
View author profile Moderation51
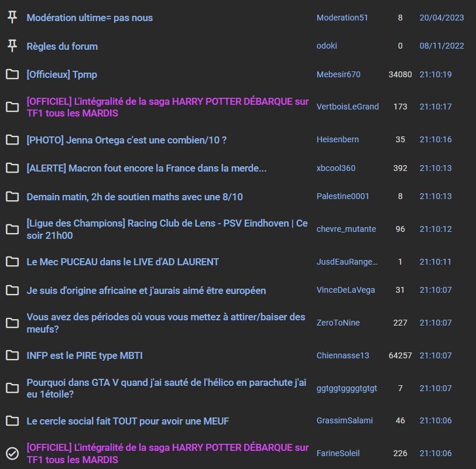click(342, 18)
